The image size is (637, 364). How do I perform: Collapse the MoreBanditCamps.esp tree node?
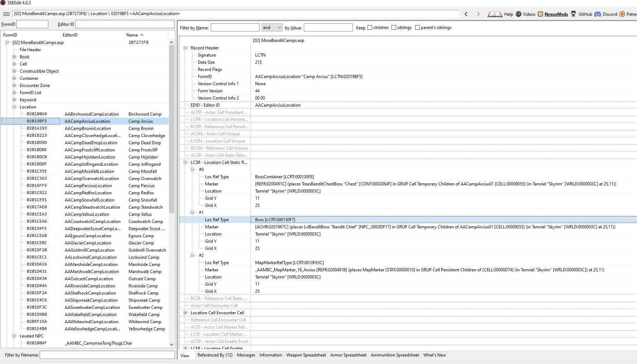[x=7, y=42]
